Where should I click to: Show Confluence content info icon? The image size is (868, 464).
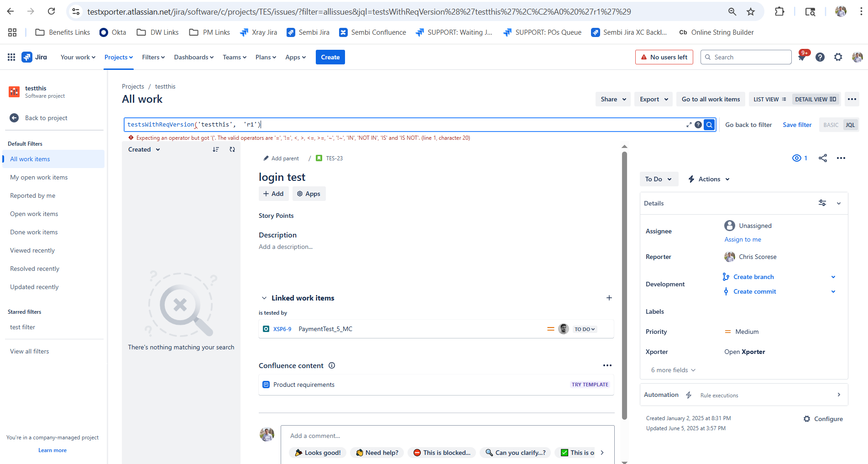pyautogui.click(x=332, y=365)
